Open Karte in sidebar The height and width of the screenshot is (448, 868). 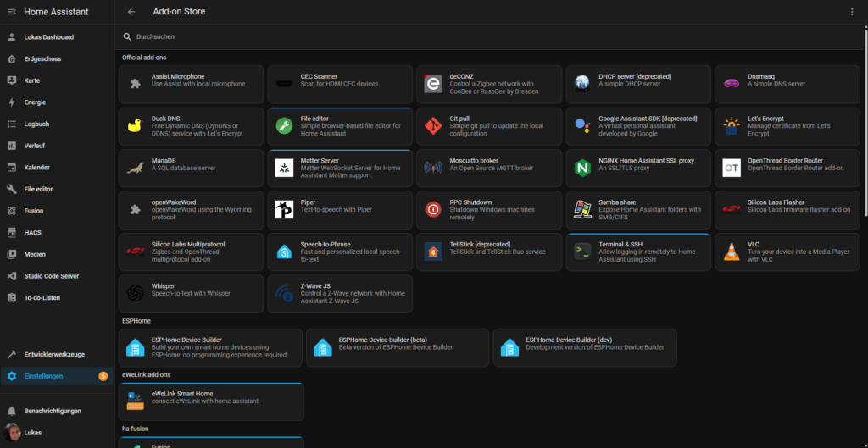(x=58, y=80)
